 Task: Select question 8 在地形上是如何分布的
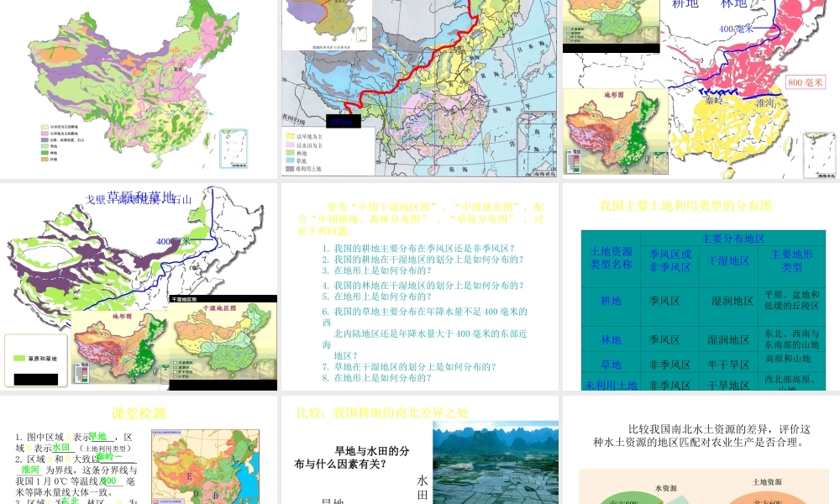pos(376,378)
